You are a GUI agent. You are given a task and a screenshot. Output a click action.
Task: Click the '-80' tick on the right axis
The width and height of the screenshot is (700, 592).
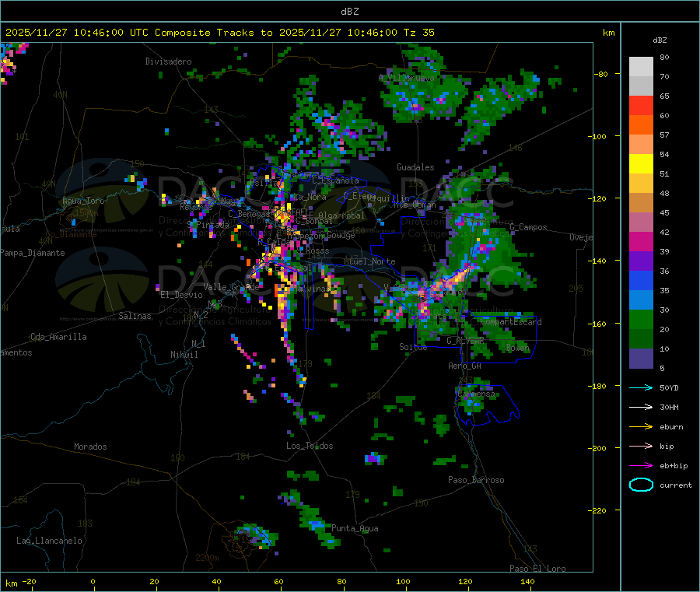[x=601, y=74]
